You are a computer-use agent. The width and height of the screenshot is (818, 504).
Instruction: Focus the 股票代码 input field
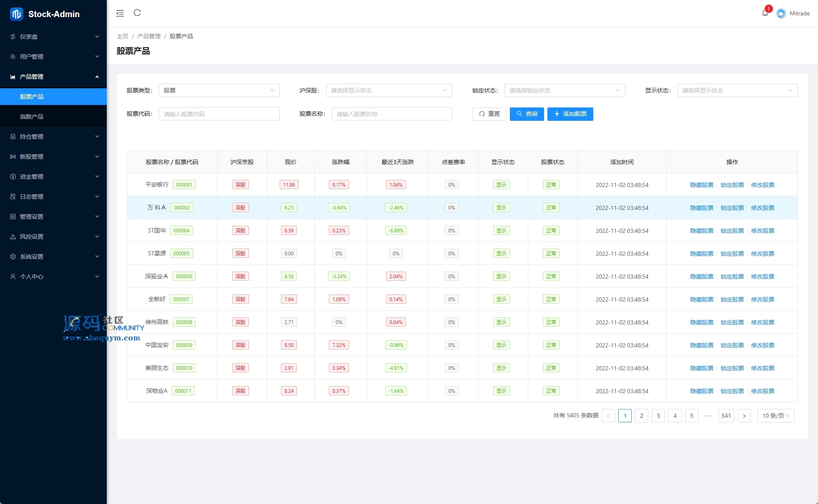click(219, 114)
